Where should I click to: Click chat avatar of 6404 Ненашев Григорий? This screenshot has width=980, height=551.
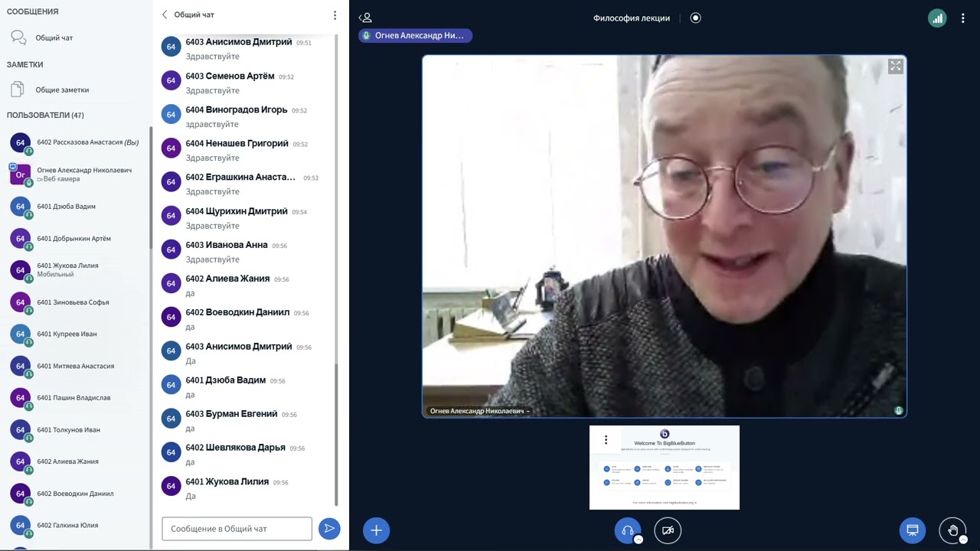171,148
